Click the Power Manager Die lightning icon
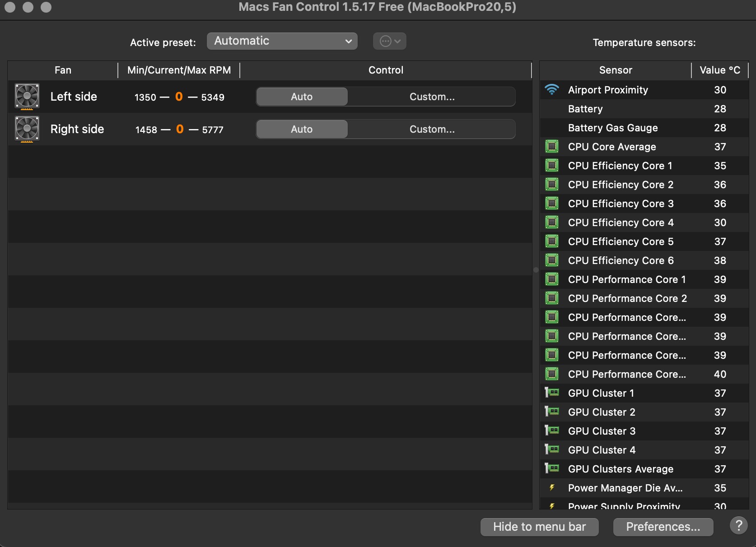The height and width of the screenshot is (547, 756). (552, 487)
